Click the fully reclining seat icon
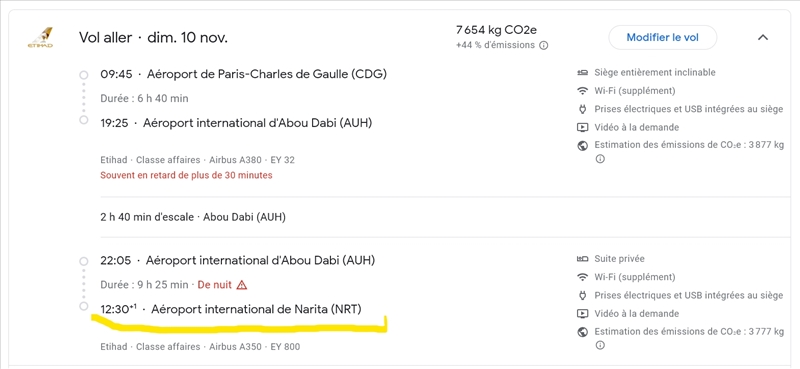Screen dimensions: 800x369 [582, 72]
